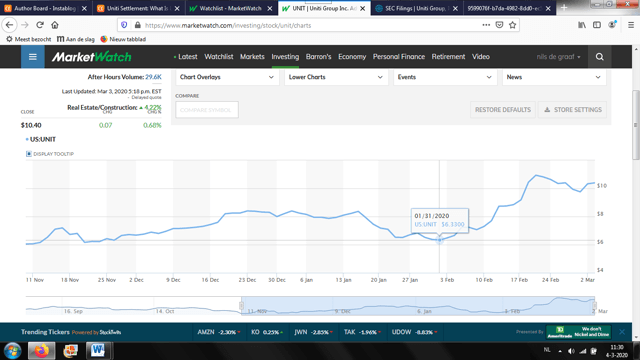Show site security padlock info
The width and height of the screenshot is (640, 360).
(x=138, y=25)
